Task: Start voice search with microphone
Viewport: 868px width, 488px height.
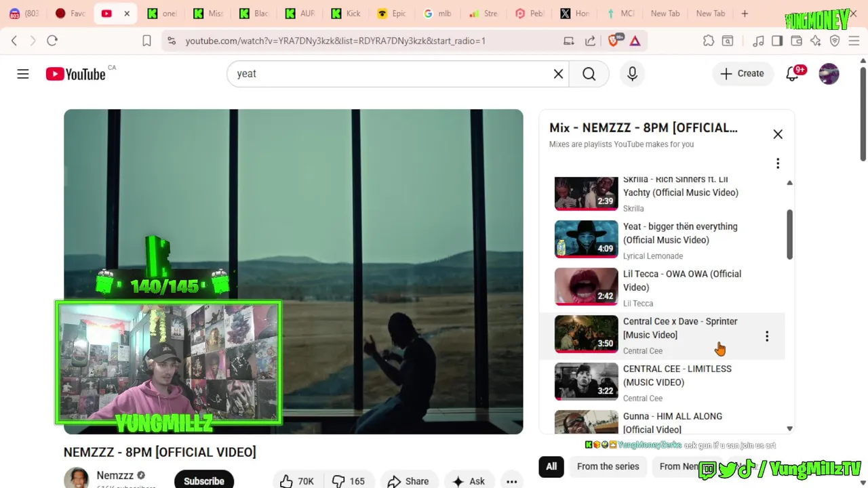Action: click(632, 74)
